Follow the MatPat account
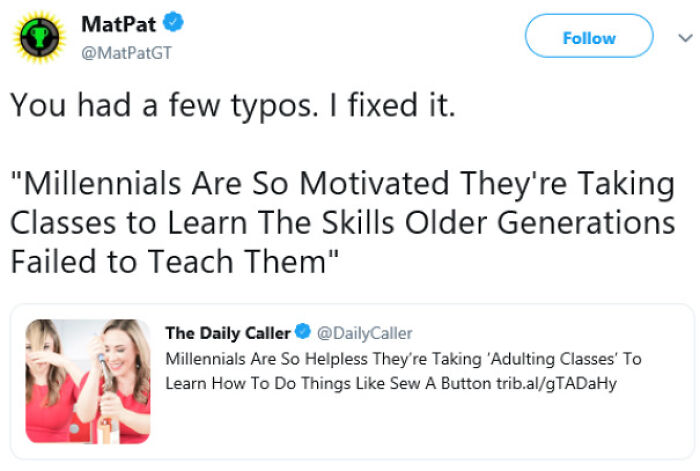Viewport: 700px width, 471px height. (x=589, y=36)
